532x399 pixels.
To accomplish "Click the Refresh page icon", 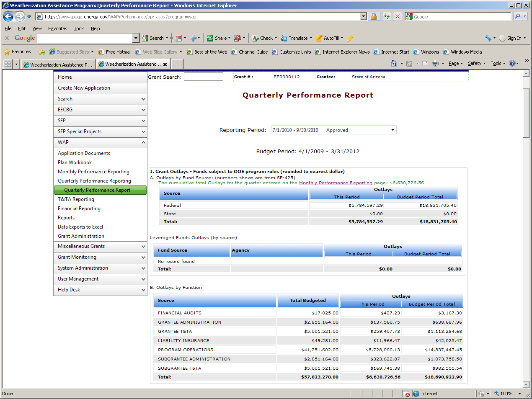I will [386, 17].
